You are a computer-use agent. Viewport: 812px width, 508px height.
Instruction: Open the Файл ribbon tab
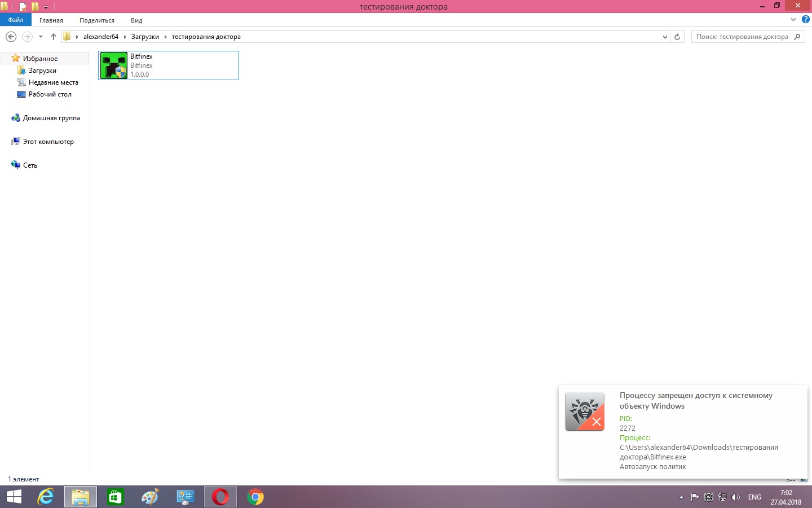point(16,20)
